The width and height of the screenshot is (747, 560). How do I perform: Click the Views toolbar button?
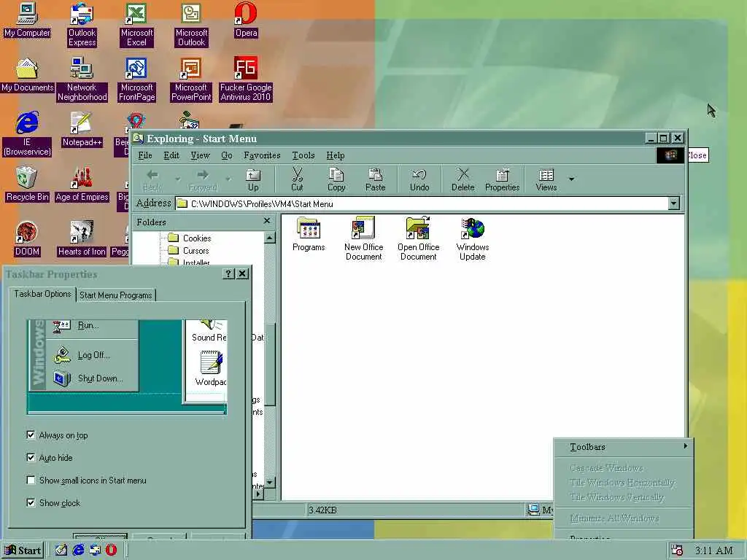[x=546, y=180]
